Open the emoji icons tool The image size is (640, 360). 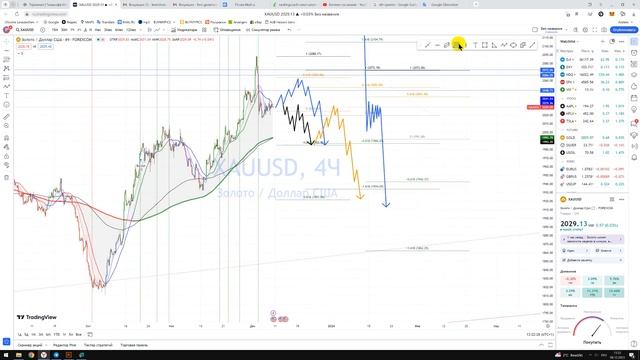[6, 105]
